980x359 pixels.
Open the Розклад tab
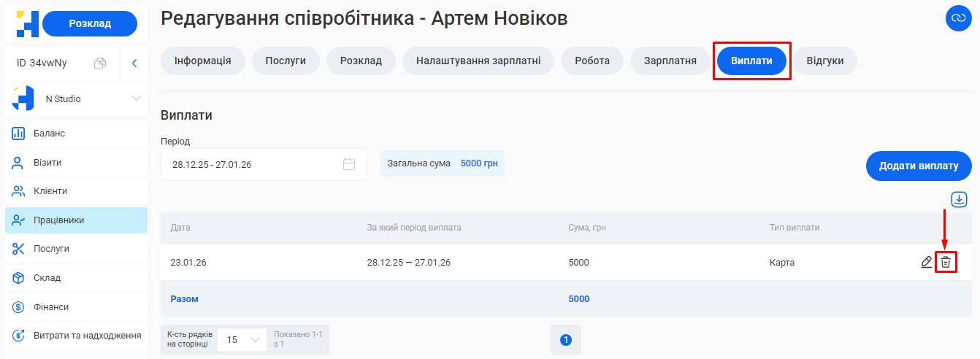(x=361, y=61)
